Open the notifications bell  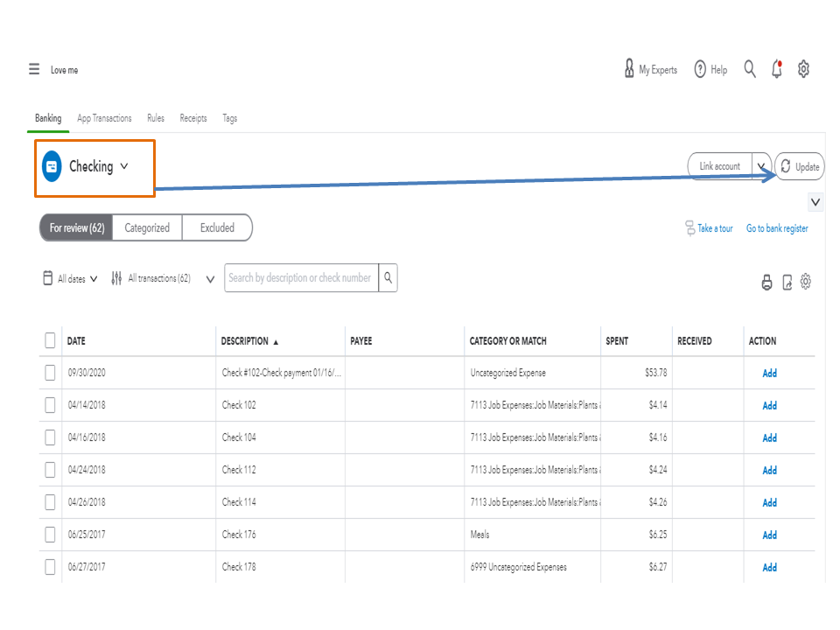pos(777,69)
